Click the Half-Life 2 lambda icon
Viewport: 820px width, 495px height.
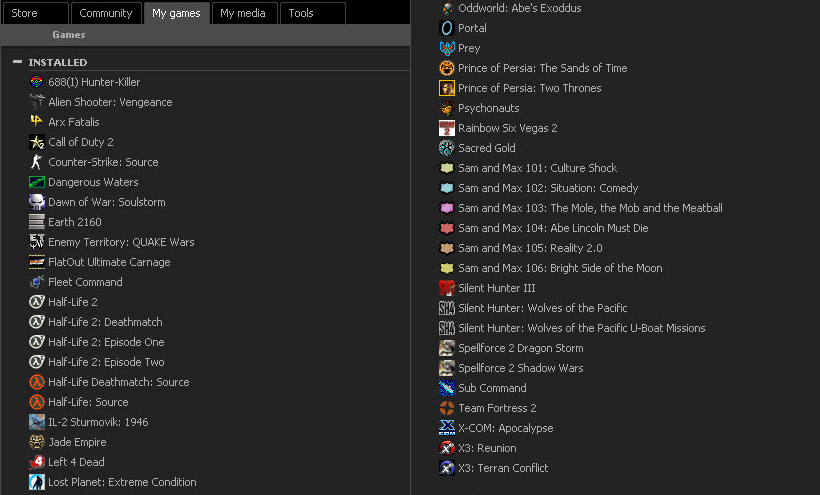(37, 302)
